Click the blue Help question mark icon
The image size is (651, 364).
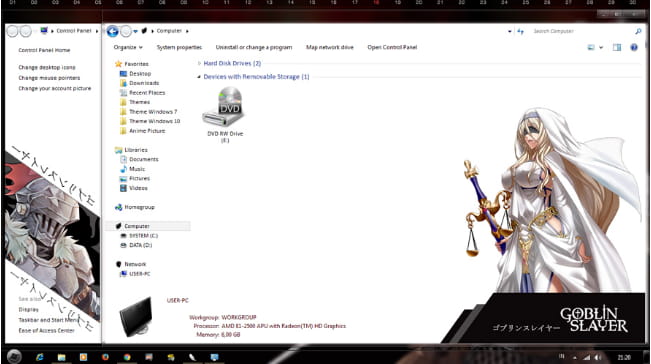tap(634, 47)
